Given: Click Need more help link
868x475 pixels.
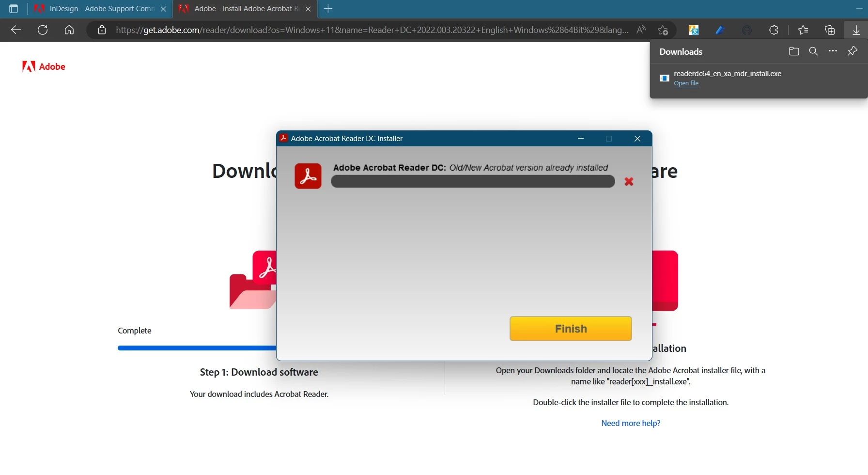Looking at the screenshot, I should [x=631, y=423].
